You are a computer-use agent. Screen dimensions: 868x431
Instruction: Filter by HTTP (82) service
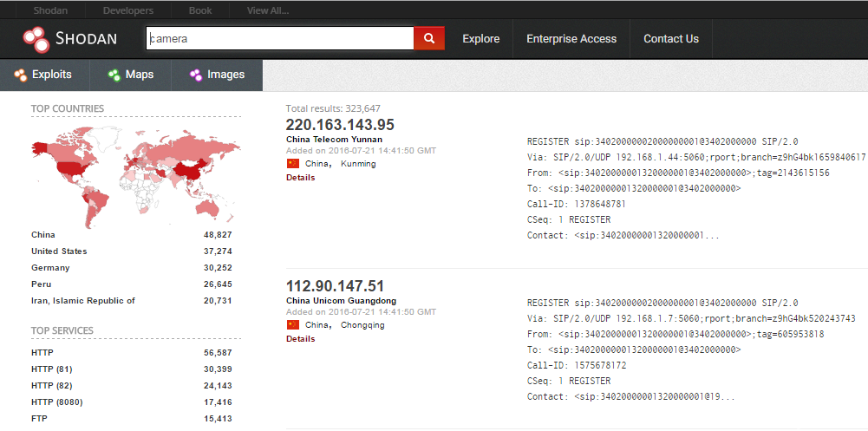click(52, 386)
